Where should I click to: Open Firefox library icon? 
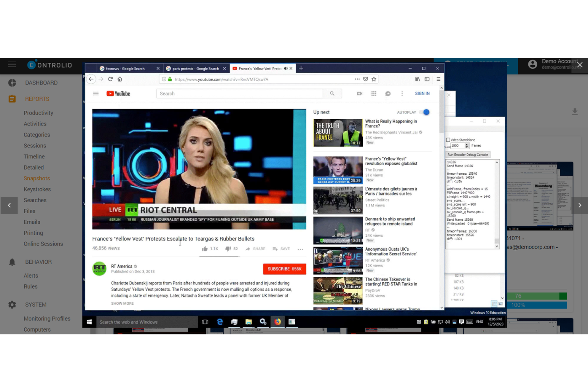(x=418, y=79)
